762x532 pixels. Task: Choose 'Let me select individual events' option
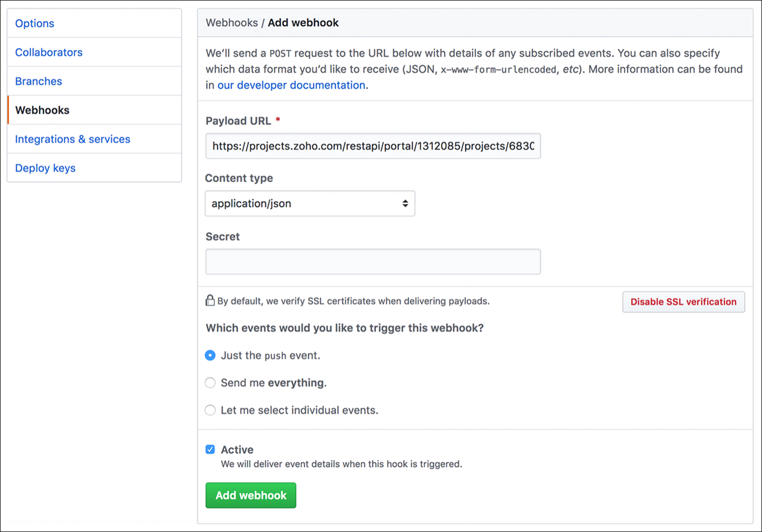(x=210, y=410)
